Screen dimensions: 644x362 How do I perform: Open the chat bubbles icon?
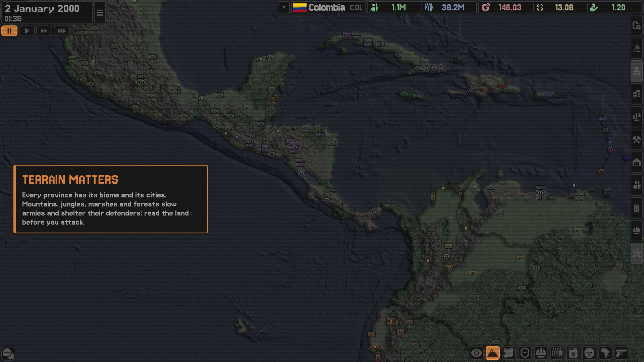pos(8,353)
